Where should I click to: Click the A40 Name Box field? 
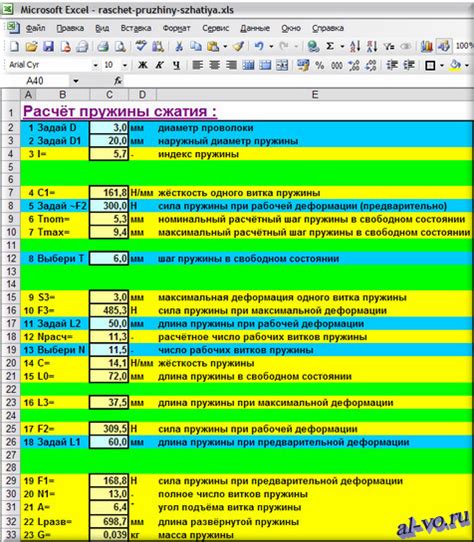point(36,82)
